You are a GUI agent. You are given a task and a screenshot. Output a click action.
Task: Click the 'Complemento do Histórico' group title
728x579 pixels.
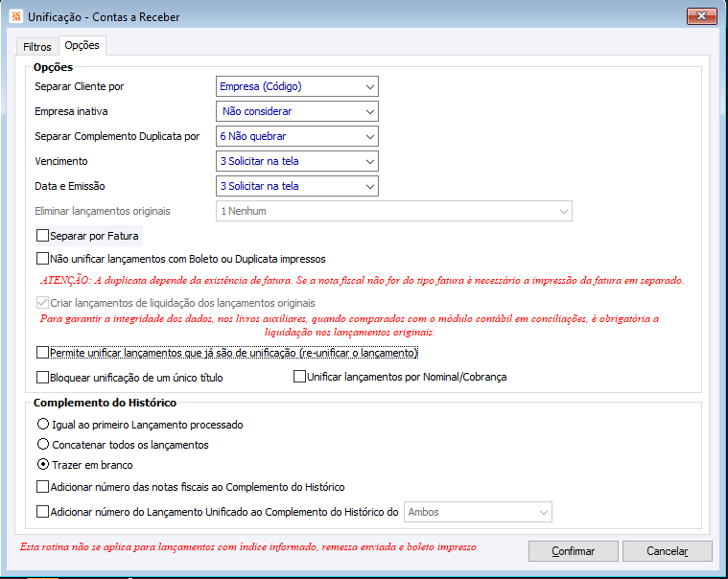click(105, 403)
